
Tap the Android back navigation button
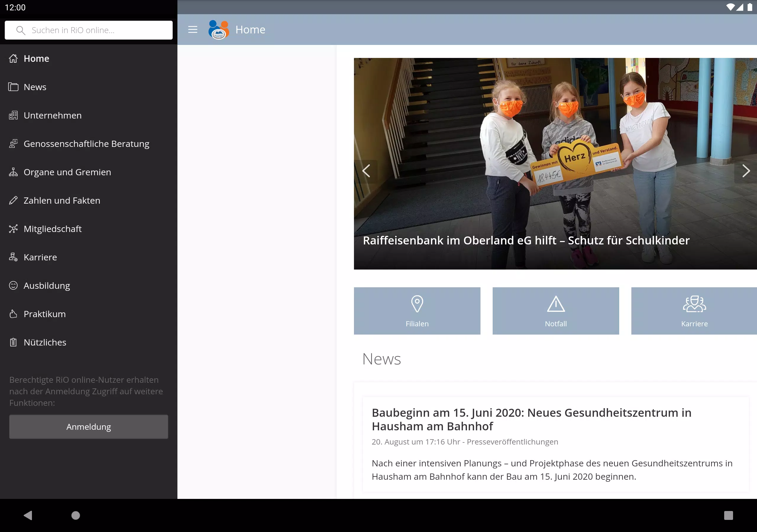28,515
